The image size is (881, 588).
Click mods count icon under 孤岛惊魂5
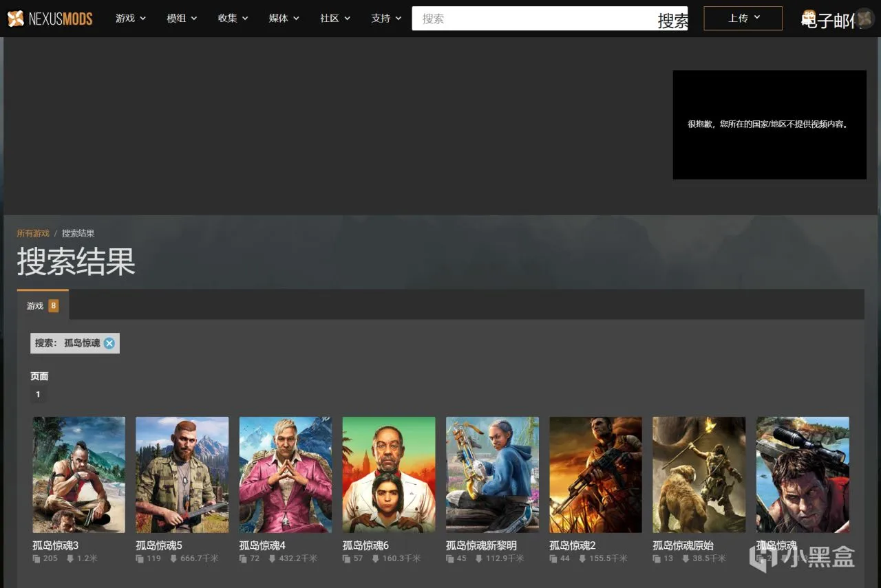point(140,558)
